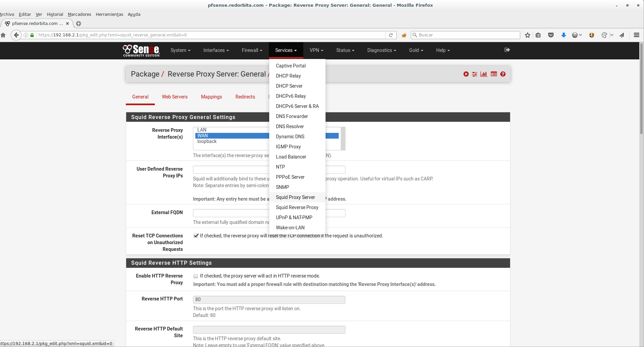Expand the Firewall dropdown menu
Viewport: 644px width, 347px height.
[252, 50]
